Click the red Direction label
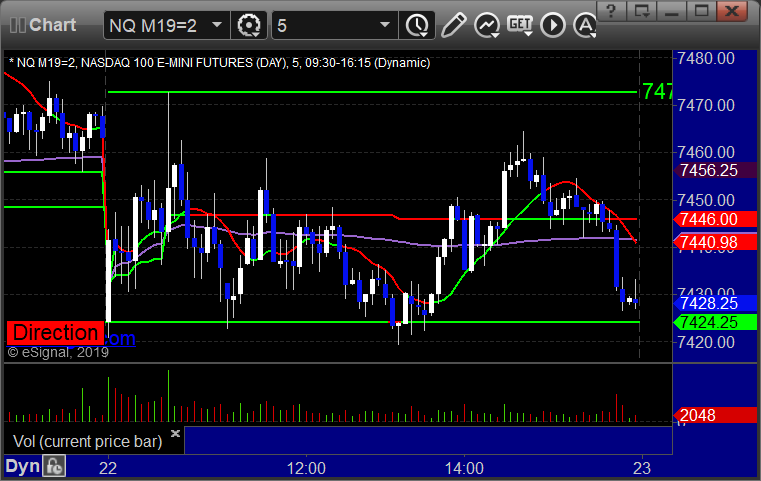 [x=55, y=333]
